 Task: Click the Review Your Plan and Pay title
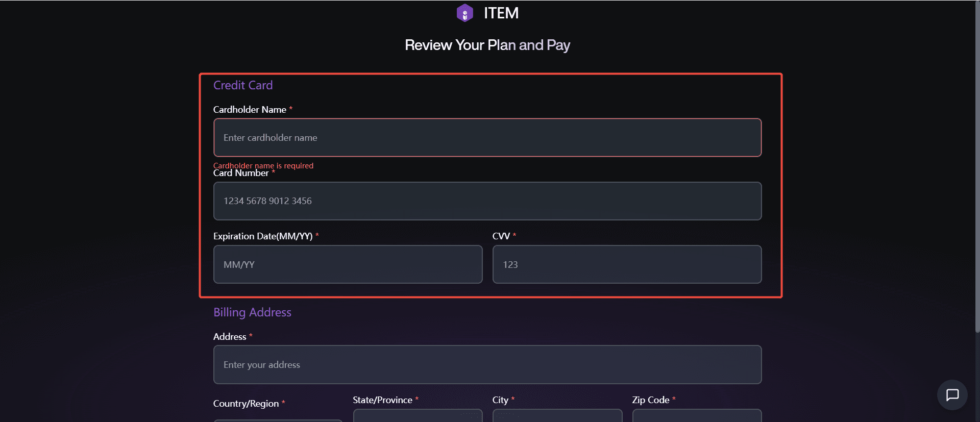pyautogui.click(x=487, y=45)
